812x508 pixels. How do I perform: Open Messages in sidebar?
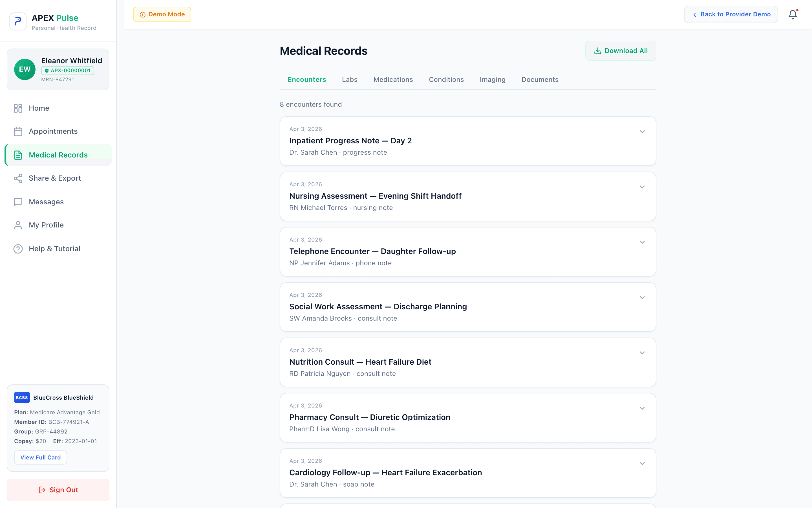[x=58, y=202]
